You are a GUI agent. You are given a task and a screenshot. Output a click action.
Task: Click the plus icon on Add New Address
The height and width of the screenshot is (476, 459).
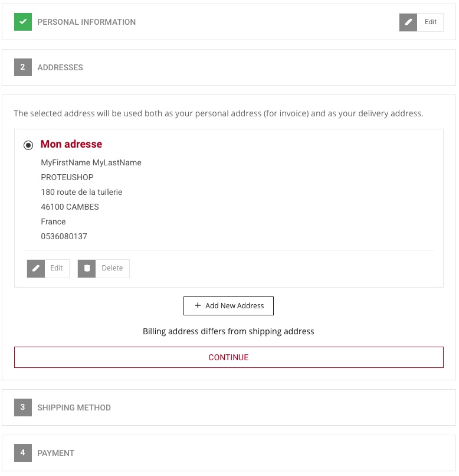point(198,305)
